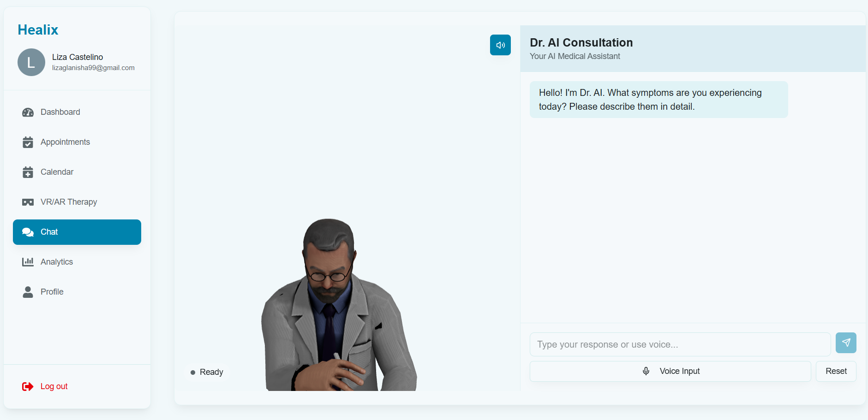Click the microphone icon in Voice Input
This screenshot has height=420, width=868.
tap(646, 371)
